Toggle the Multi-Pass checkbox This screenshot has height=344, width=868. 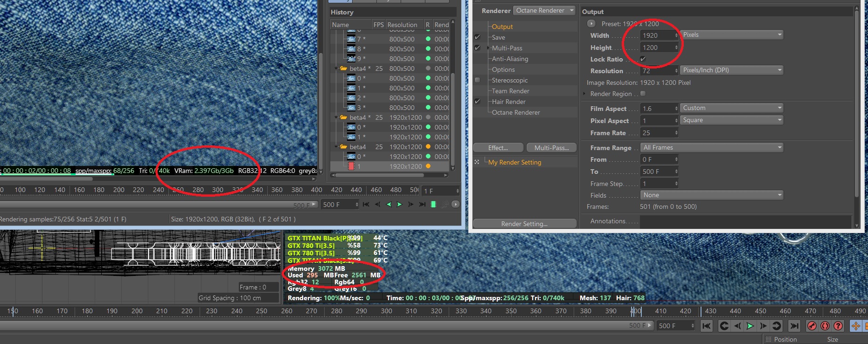pos(477,48)
